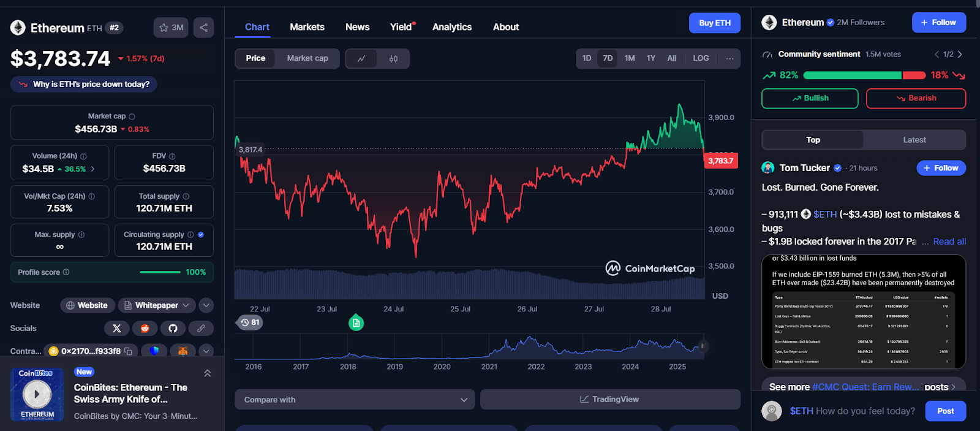Open the X (Twitter) social link
Screen dimensions: 980x431
116,329
